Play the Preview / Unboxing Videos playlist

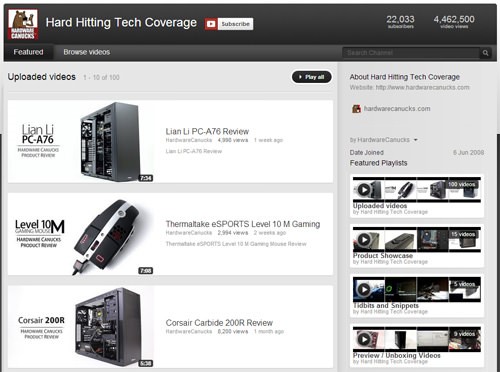point(364,339)
